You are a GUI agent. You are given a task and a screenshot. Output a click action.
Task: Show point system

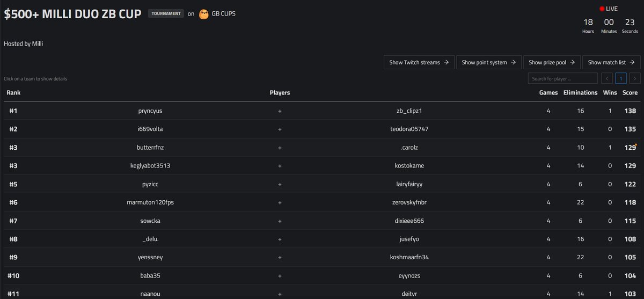489,62
